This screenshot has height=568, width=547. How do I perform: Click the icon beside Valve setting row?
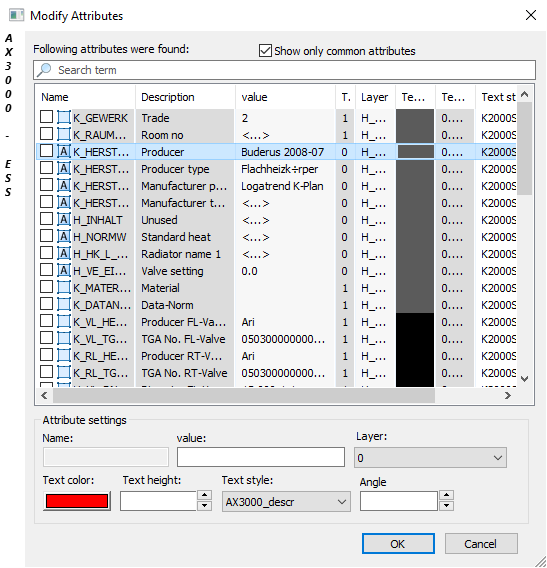pos(64,271)
